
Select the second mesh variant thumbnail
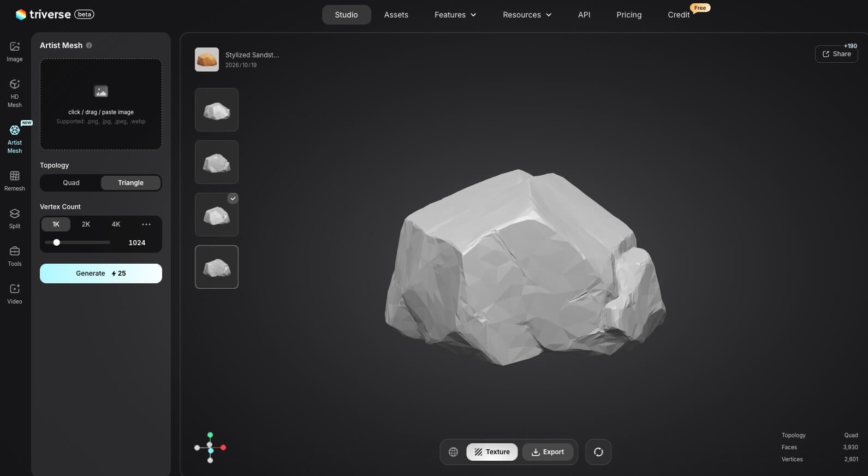pos(217,162)
